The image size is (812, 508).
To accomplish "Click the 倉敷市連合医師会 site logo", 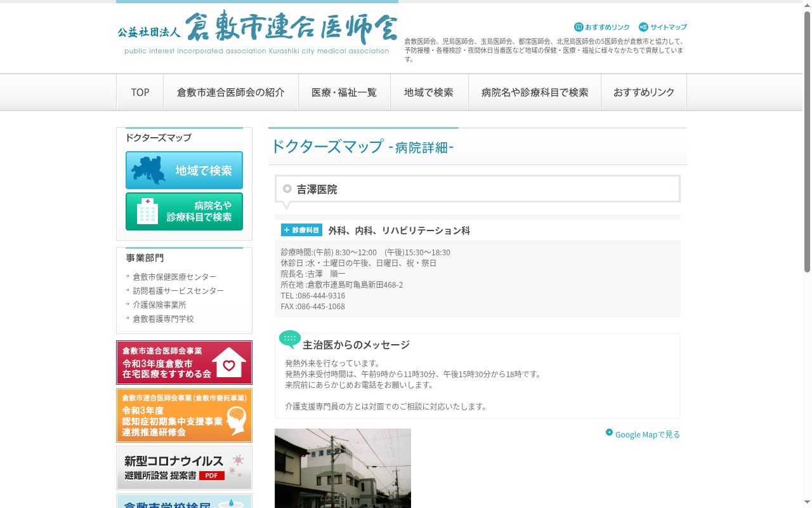I will click(257, 33).
